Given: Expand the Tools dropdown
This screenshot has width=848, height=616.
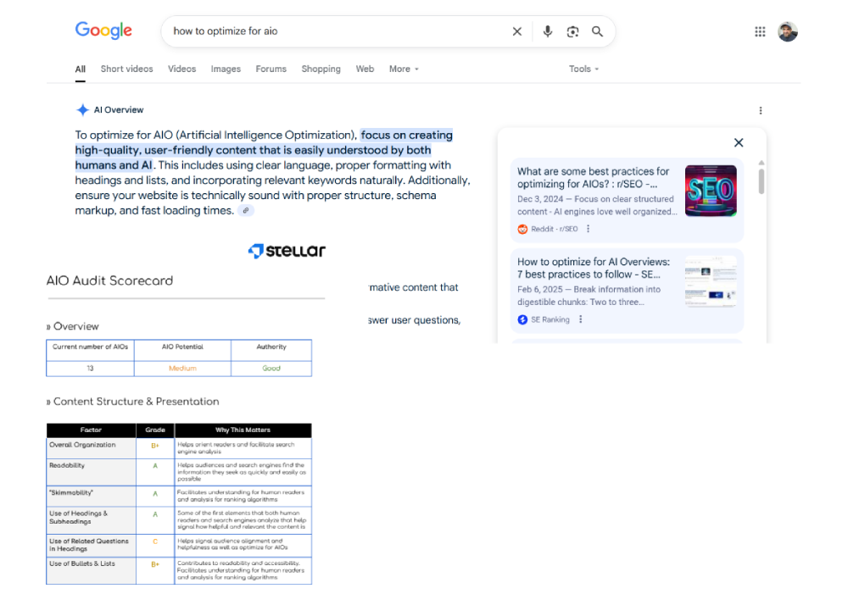Looking at the screenshot, I should click(583, 69).
